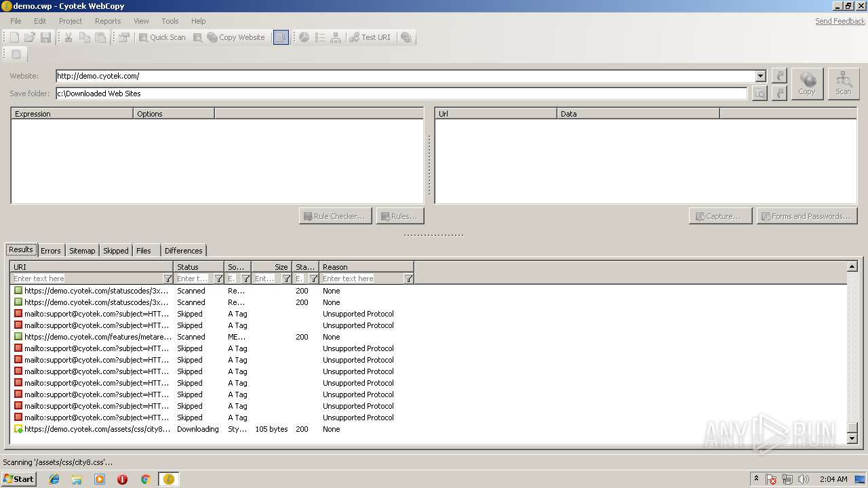Select the Results tab

[21, 250]
